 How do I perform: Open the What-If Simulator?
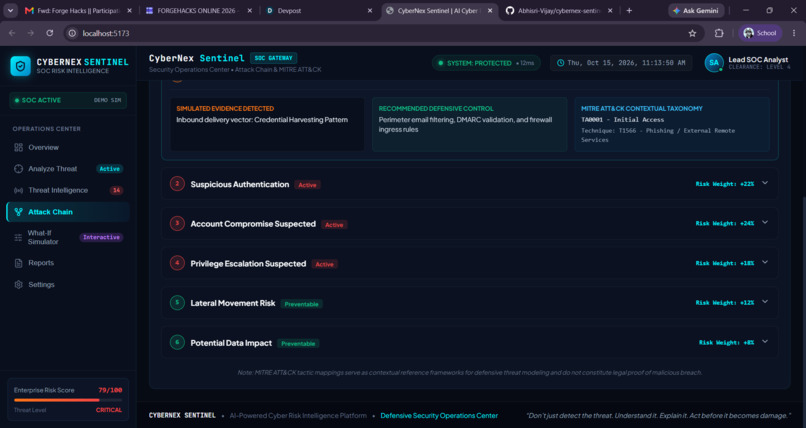coord(67,237)
